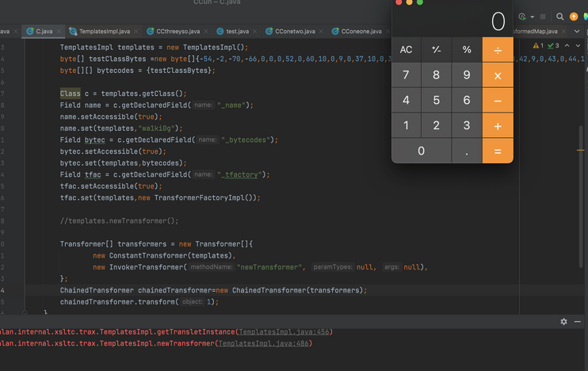Click the plus key in Calculator
This screenshot has height=371, width=588.
pyautogui.click(x=498, y=126)
